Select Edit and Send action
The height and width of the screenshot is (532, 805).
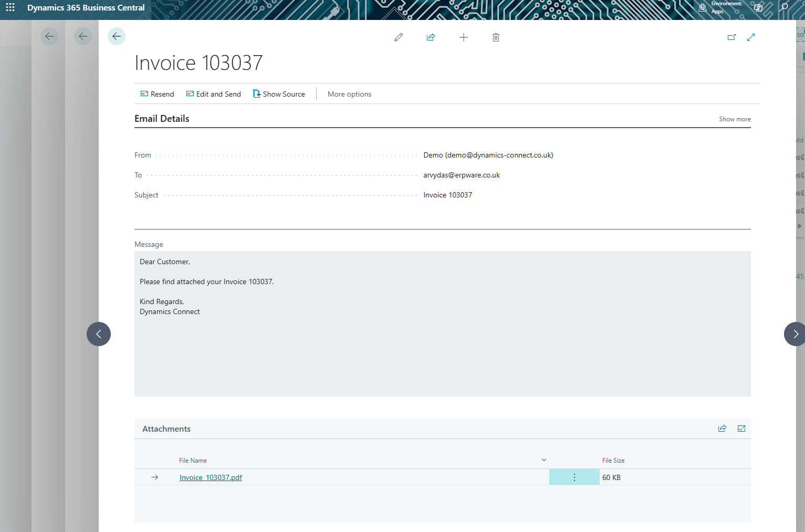pyautogui.click(x=214, y=94)
